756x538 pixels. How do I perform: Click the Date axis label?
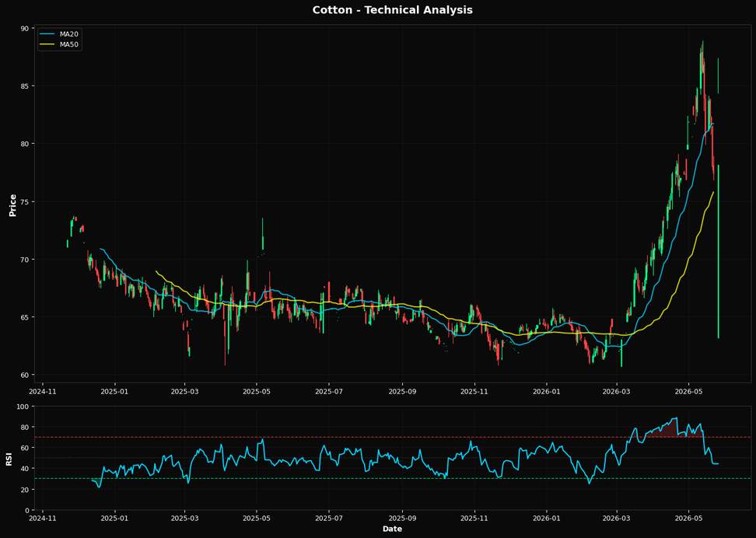pos(392,529)
